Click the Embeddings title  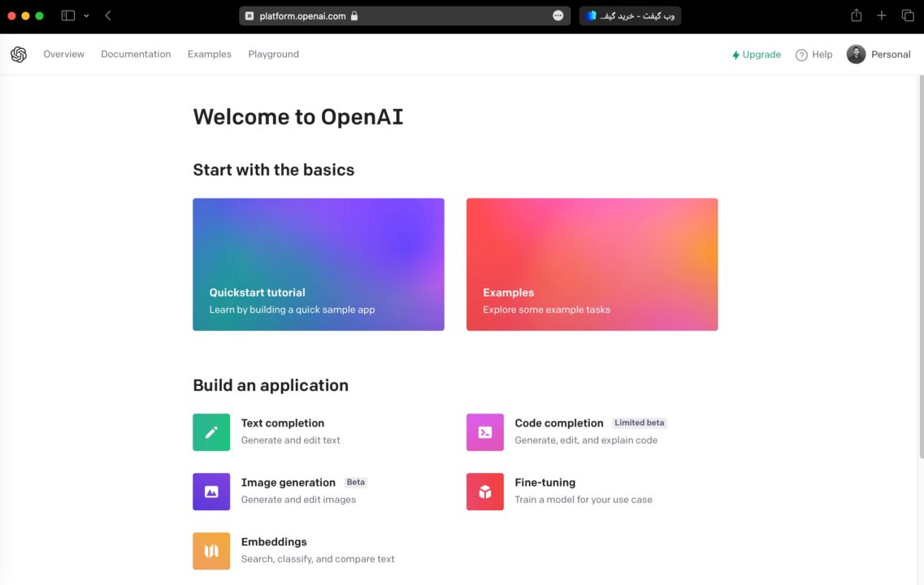click(274, 542)
